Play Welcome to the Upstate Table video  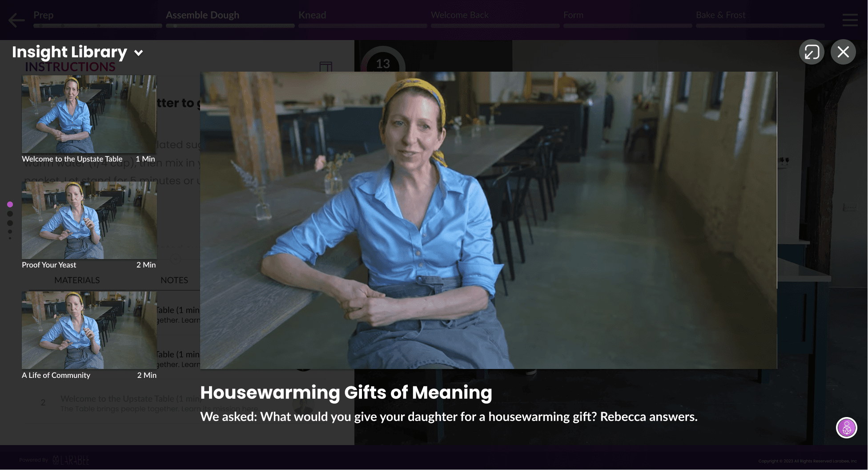89,114
